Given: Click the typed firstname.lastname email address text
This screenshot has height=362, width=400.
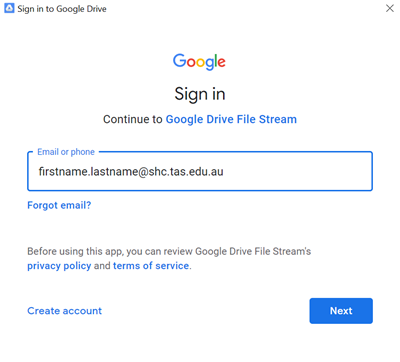Looking at the screenshot, I should click(131, 172).
